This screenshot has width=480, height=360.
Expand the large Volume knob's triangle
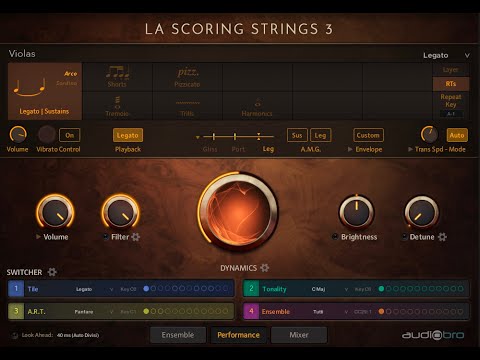click(x=38, y=237)
